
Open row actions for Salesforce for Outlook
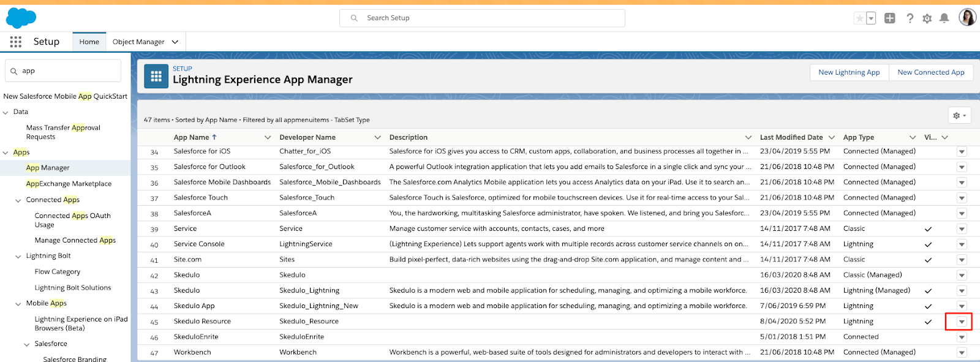(x=962, y=167)
